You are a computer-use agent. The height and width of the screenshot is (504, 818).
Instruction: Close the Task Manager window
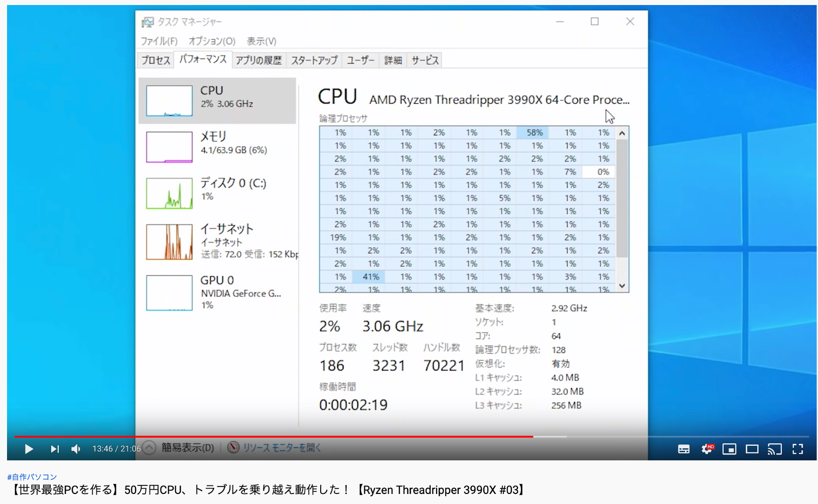tap(630, 22)
